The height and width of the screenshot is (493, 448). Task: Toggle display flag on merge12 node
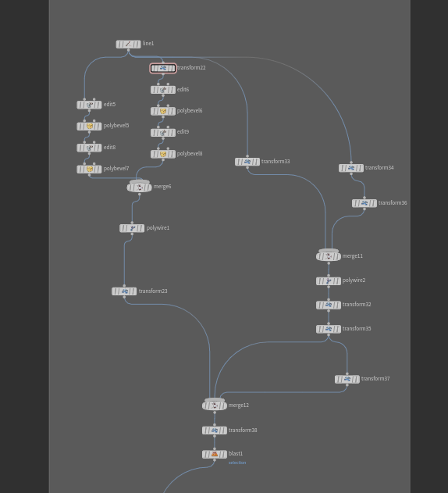tap(225, 405)
